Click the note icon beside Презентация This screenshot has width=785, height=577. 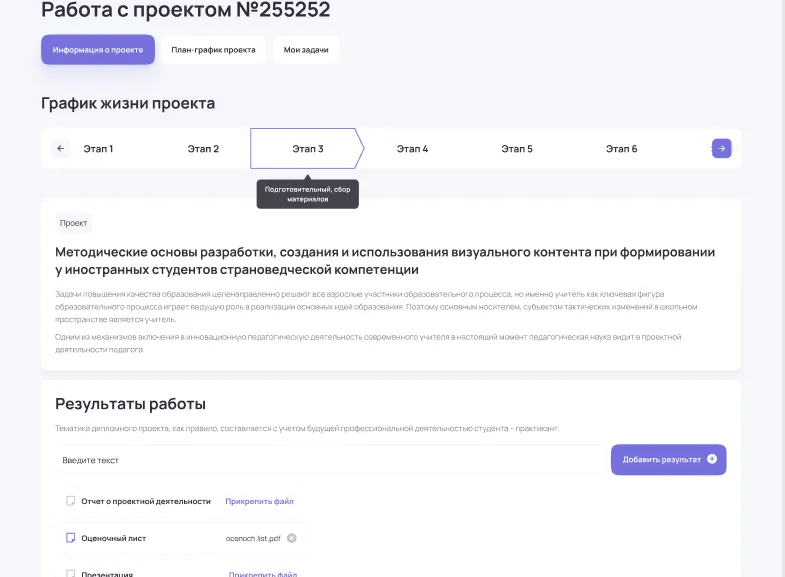point(71,574)
